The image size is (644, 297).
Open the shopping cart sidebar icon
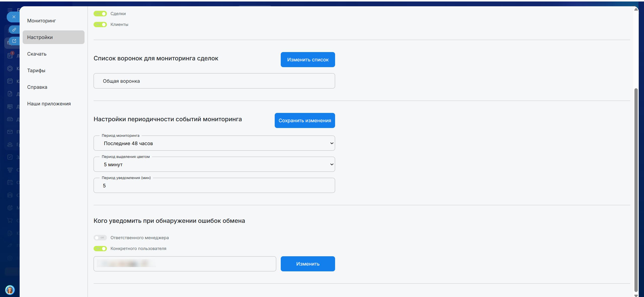(x=10, y=221)
